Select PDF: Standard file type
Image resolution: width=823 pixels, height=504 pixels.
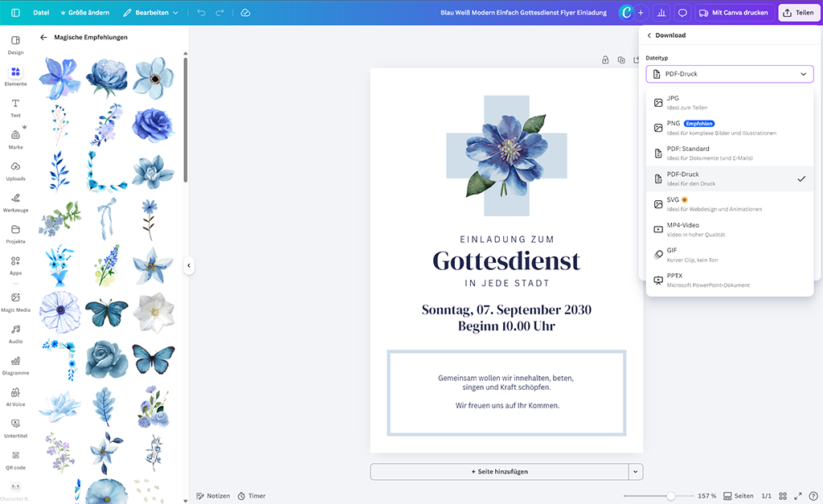tap(730, 154)
